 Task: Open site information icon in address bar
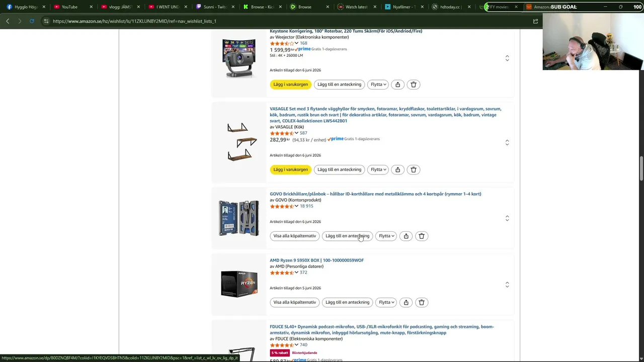[46, 21]
